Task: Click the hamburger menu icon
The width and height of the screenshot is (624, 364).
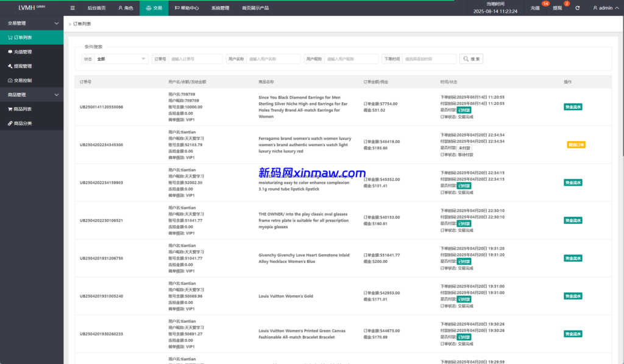Action: click(x=72, y=8)
